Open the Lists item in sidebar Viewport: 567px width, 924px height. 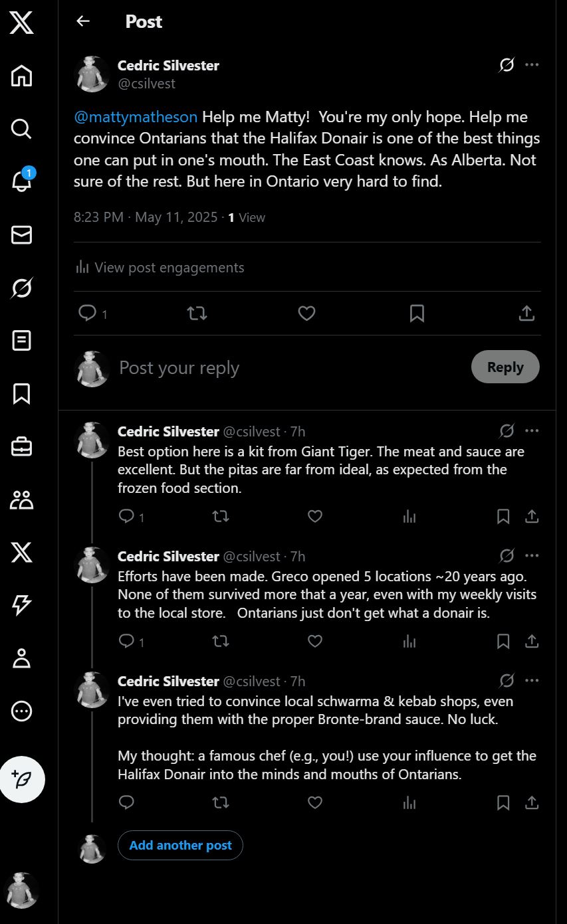pyautogui.click(x=21, y=341)
